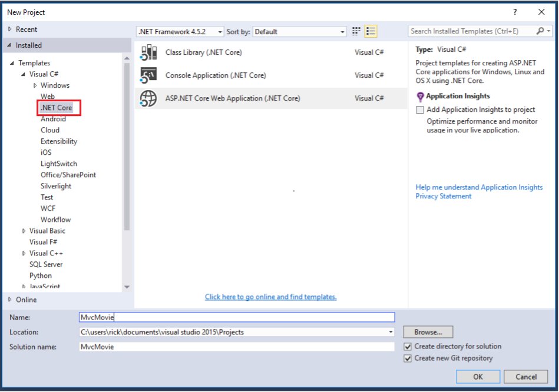
Task: Select Console Application (.NET Core) template name
Action: coord(216,75)
